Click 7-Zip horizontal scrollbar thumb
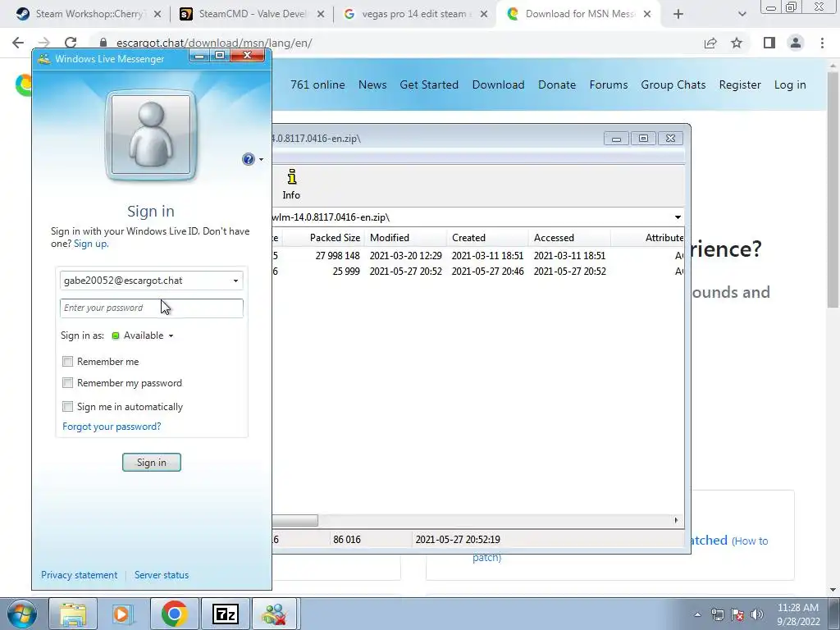 coord(294,520)
